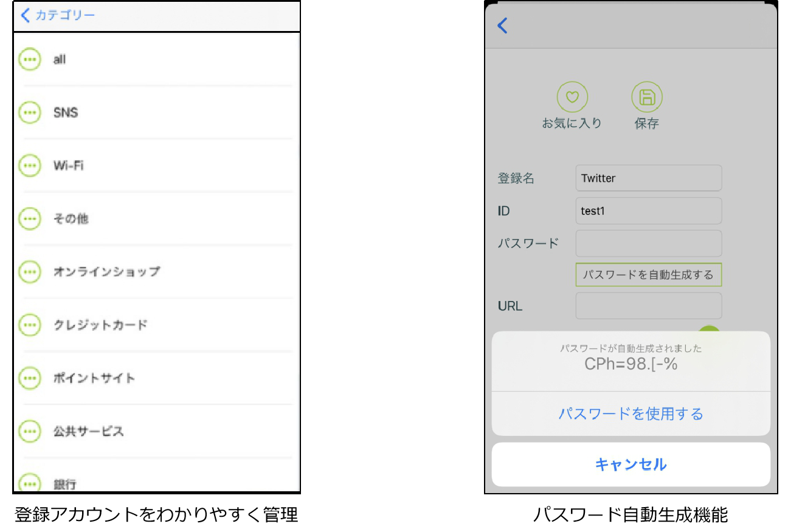Image resolution: width=788 pixels, height=532 pixels.
Task: Click the empty URL input field
Action: (x=649, y=306)
